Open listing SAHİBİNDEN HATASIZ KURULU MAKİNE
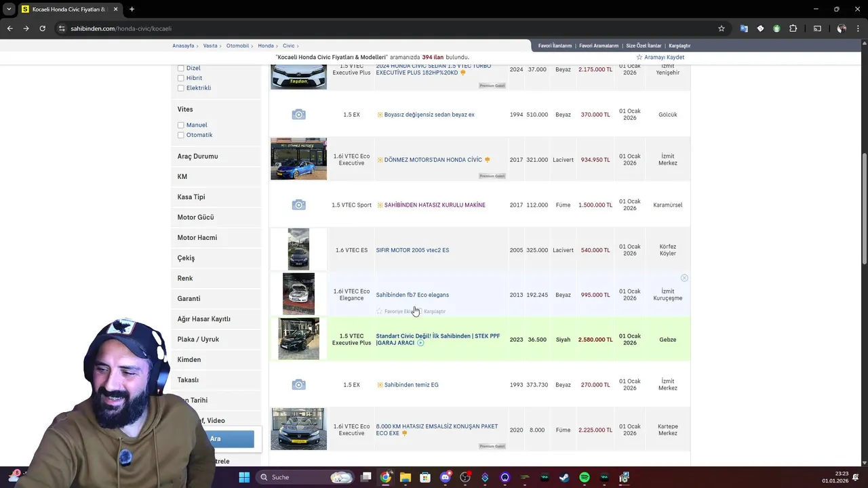Image resolution: width=868 pixels, height=488 pixels. [435, 205]
